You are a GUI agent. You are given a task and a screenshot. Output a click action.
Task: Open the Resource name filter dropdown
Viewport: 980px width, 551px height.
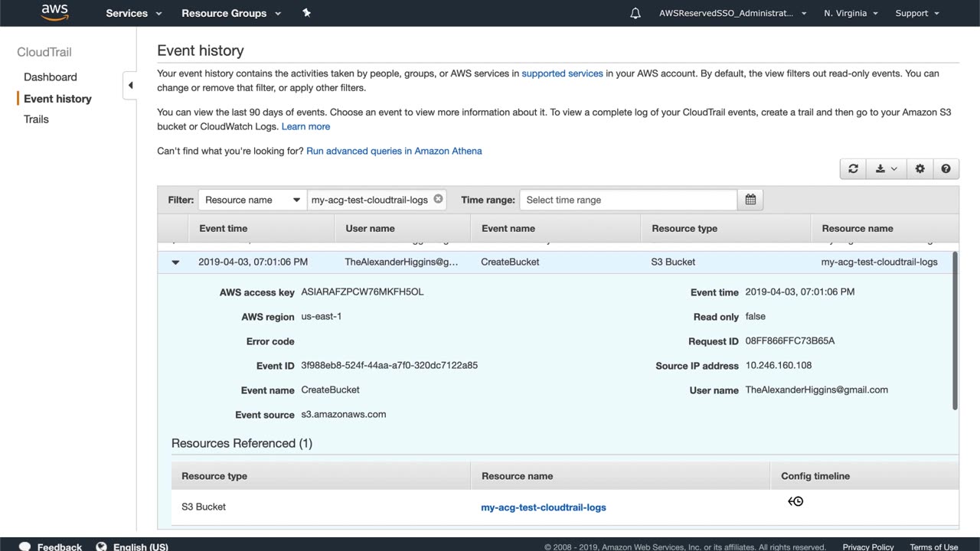pyautogui.click(x=252, y=200)
